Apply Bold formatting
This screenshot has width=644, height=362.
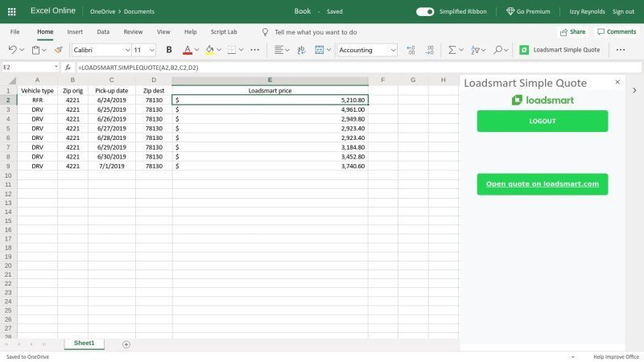click(x=169, y=50)
